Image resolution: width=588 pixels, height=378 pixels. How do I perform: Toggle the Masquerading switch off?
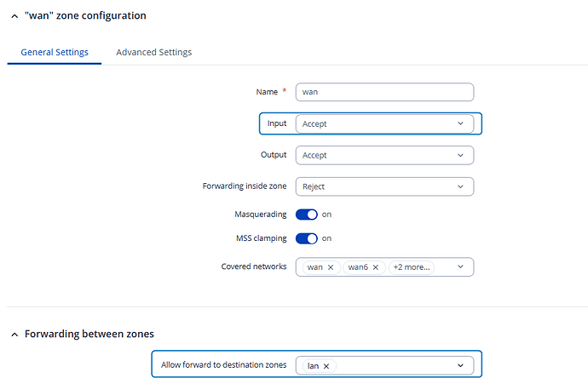point(306,215)
